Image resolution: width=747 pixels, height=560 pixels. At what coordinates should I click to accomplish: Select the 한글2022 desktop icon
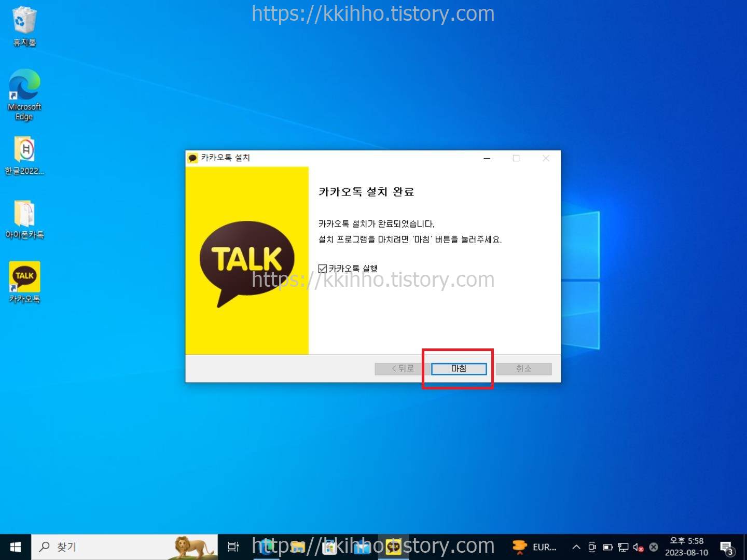click(24, 156)
